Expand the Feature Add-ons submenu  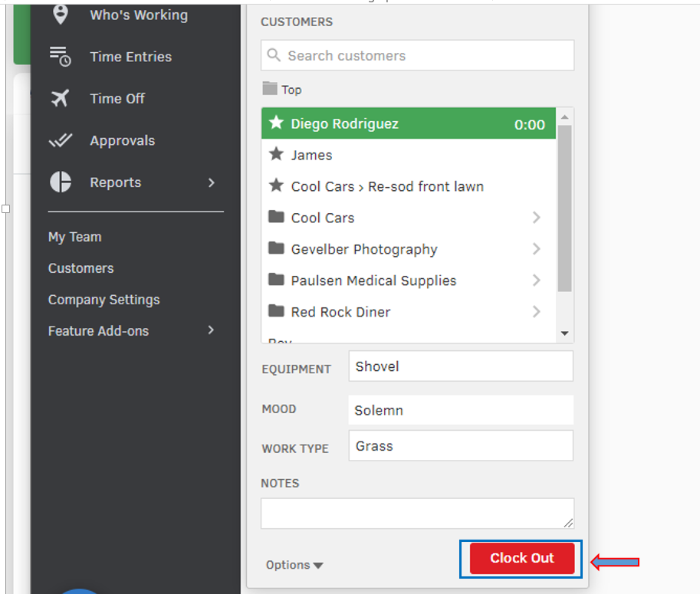click(212, 330)
